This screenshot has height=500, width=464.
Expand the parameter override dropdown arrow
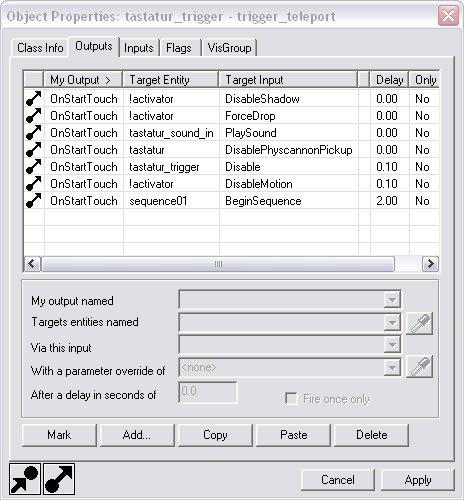[392, 367]
